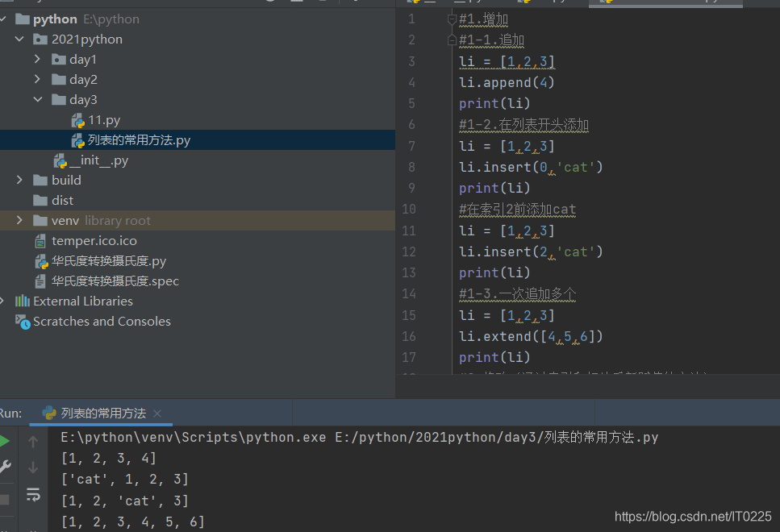Viewport: 780px width, 532px height.
Task: Click comment #1-3.一次追加多个
Action: 517,294
